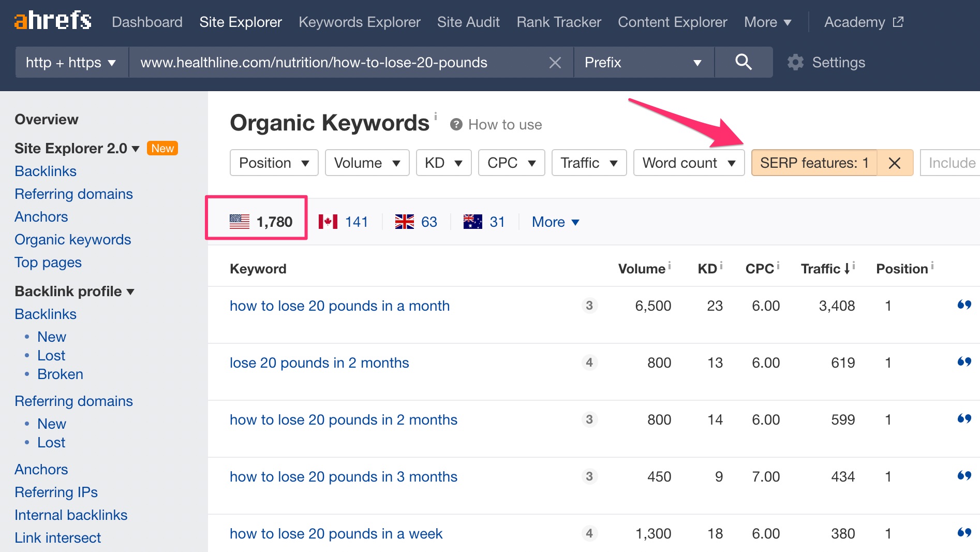Click word count badge 4 for 'in a week' keyword
Image resolution: width=980 pixels, height=552 pixels.
(589, 533)
